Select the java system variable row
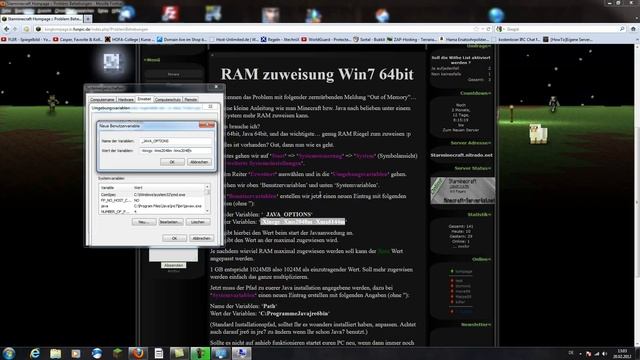The image size is (640, 360). tap(152, 206)
